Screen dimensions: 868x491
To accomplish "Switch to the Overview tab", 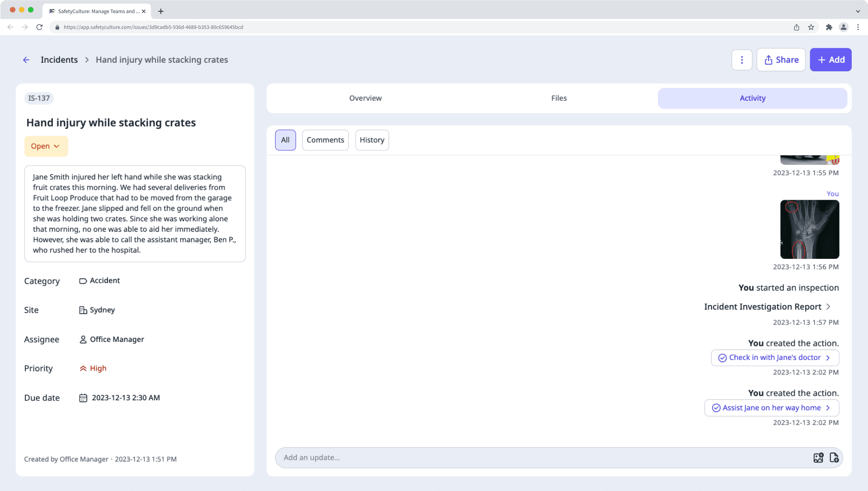I will (x=365, y=98).
